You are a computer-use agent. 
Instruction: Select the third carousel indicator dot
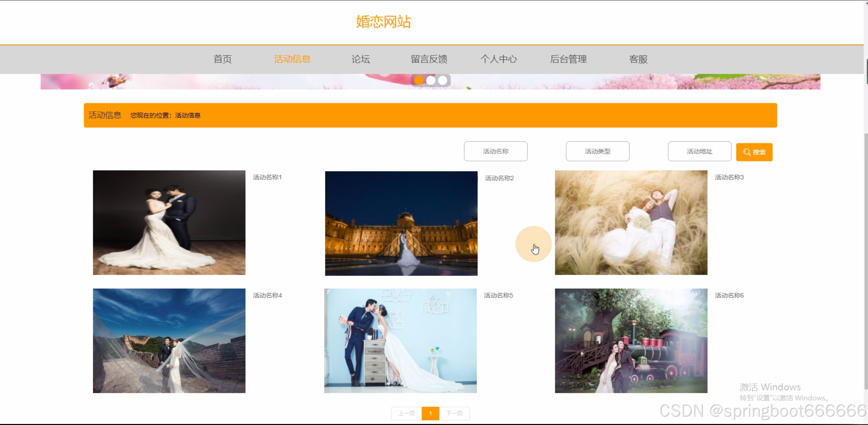442,81
